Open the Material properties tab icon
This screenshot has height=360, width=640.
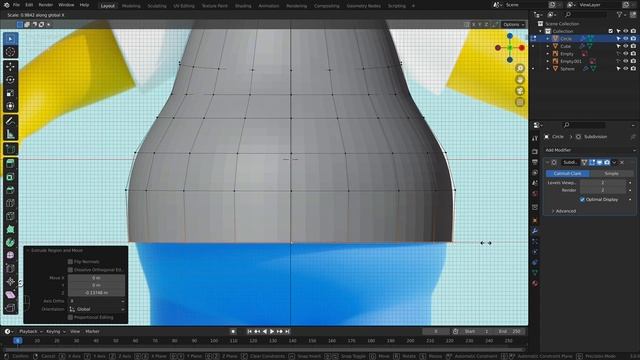click(535, 283)
